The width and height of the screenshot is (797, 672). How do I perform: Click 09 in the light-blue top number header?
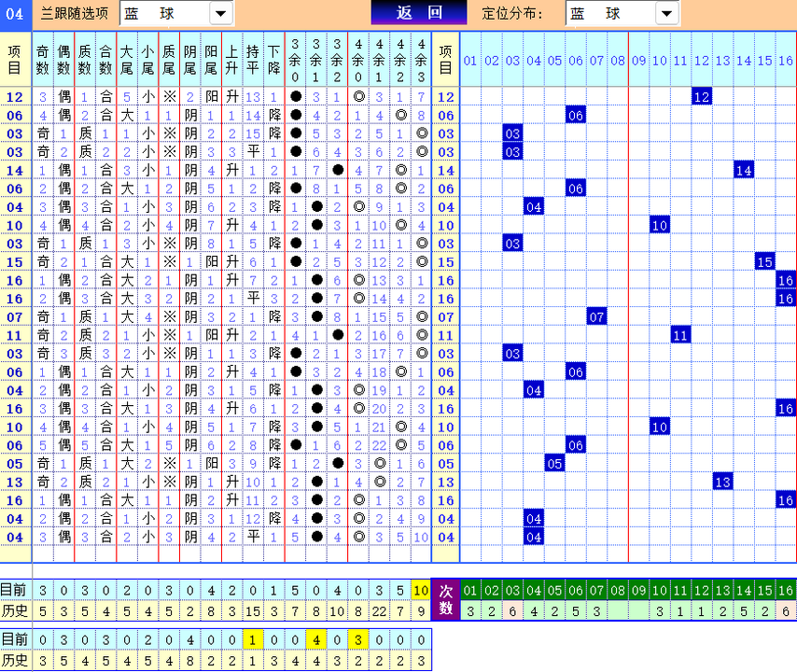coord(638,61)
